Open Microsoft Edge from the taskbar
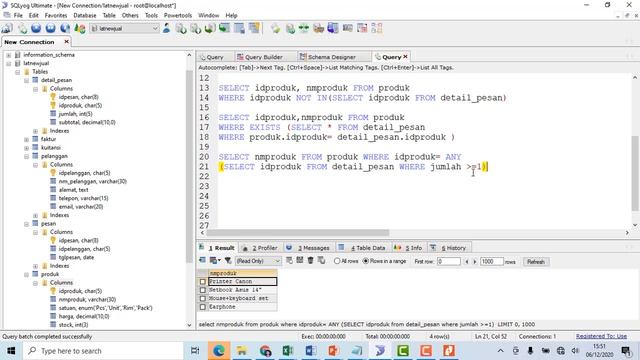Viewport: 640px width, 360px height. click(218, 351)
